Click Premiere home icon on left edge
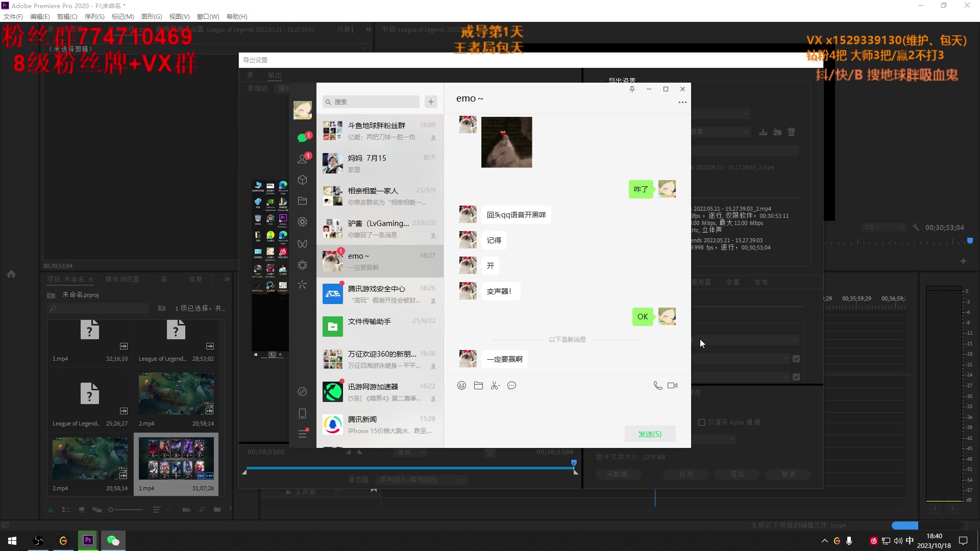 pyautogui.click(x=11, y=274)
